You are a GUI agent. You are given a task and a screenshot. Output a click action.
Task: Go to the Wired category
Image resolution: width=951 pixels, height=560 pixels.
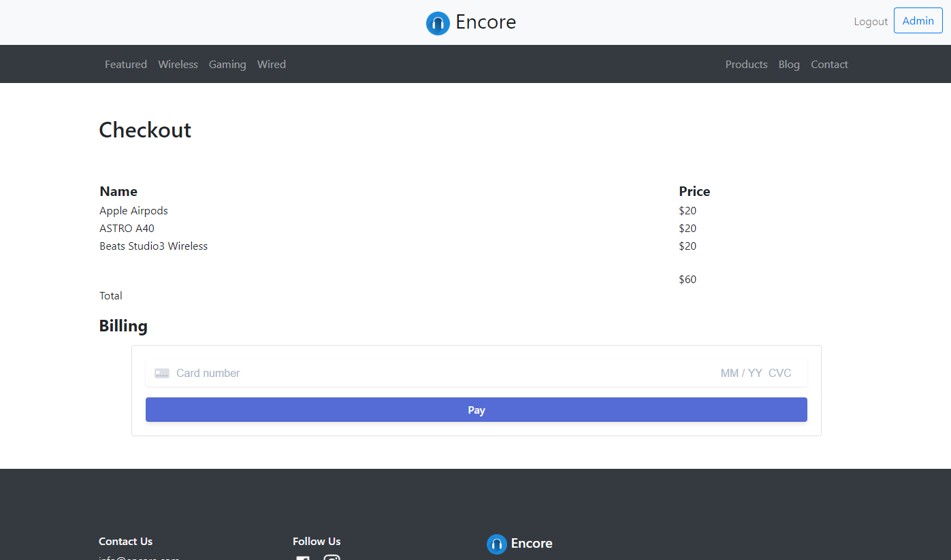pos(272,65)
